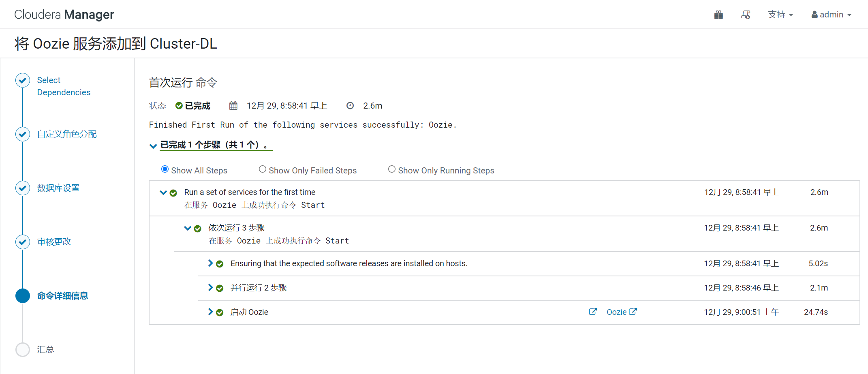The width and height of the screenshot is (868, 374).
Task: Click the calendar icon next to start date
Action: point(233,106)
